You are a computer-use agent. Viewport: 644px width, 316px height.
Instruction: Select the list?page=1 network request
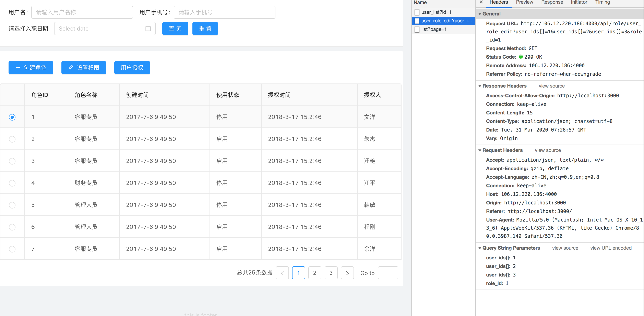tap(443, 29)
